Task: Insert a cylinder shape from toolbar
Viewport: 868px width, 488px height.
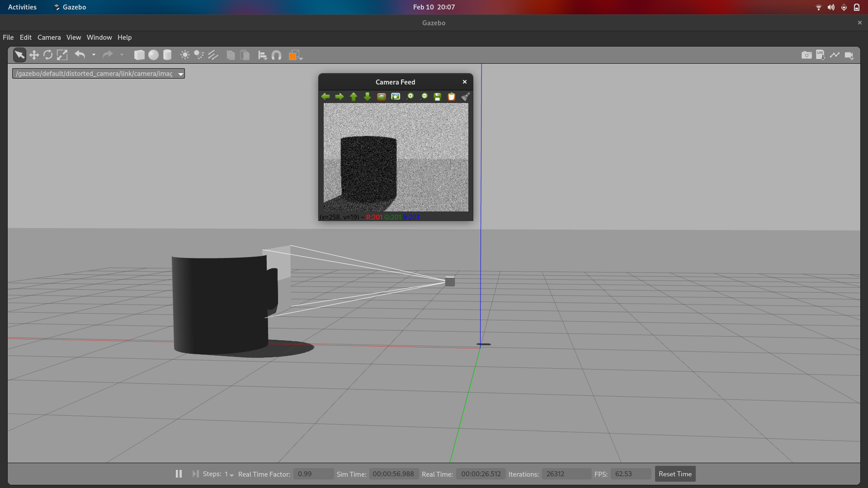Action: click(167, 55)
